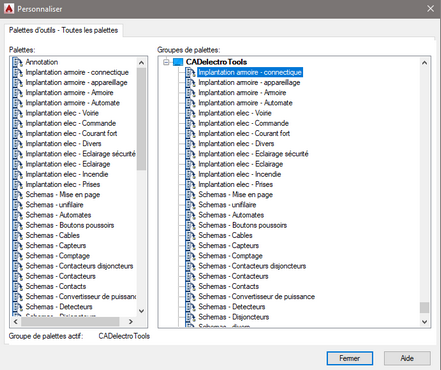This screenshot has height=370, width=441.
Task: Click icon next to Schemas - Cables in Palettes list
Action: click(x=17, y=235)
